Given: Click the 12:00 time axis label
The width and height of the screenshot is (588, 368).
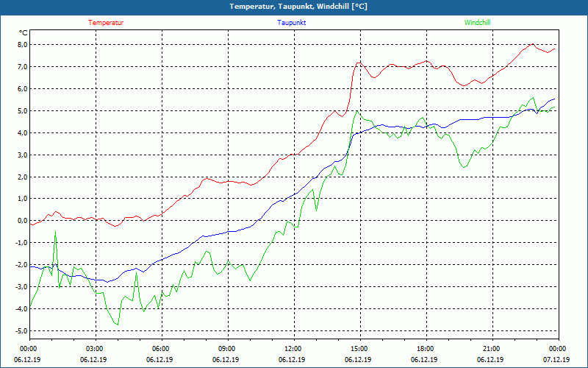Looking at the screenshot, I should 293,349.
